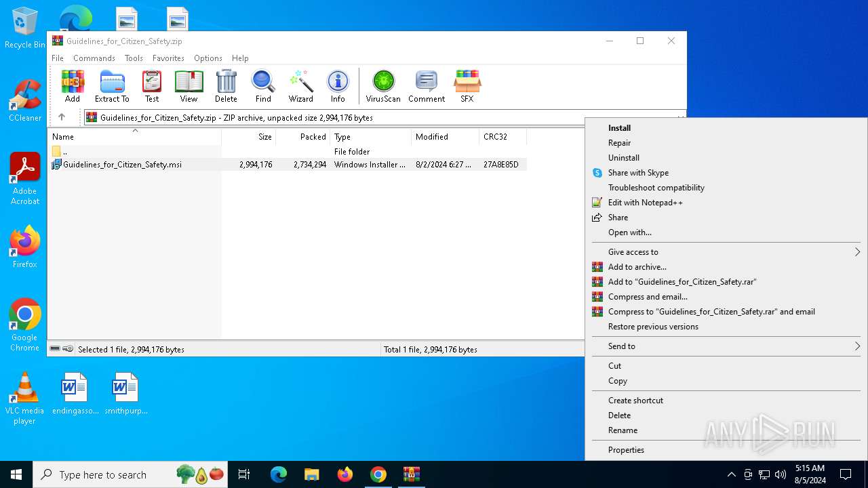Click WinRAR icon in the taskbar

click(x=412, y=474)
